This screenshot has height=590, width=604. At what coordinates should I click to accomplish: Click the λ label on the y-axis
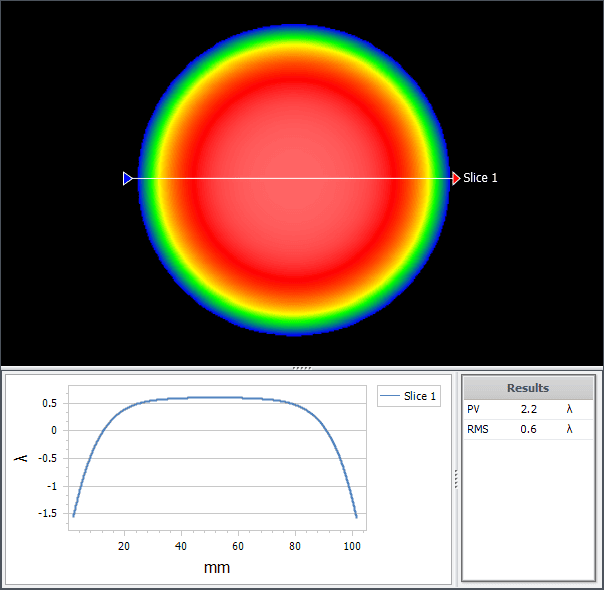point(20,458)
